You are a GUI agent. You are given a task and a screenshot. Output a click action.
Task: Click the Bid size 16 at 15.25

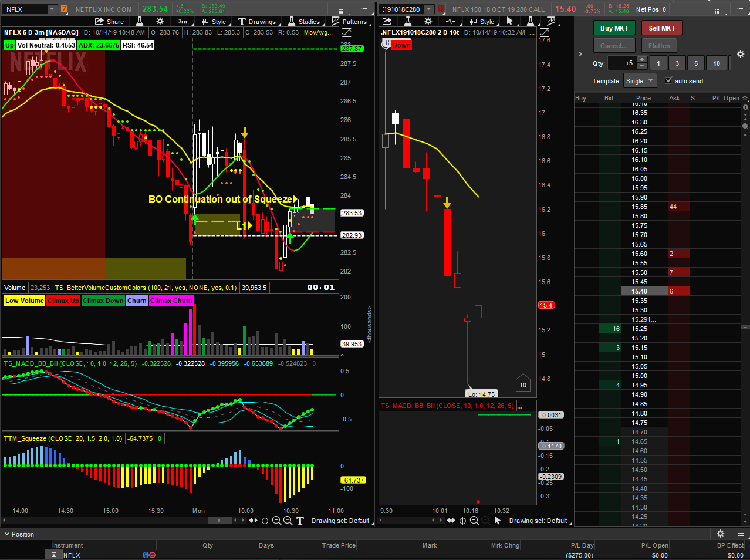pos(609,329)
